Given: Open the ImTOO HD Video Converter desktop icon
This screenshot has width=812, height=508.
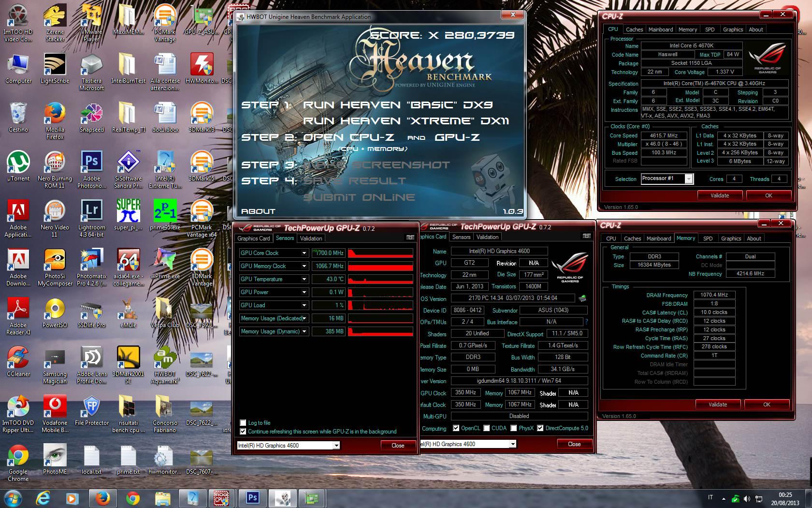Looking at the screenshot, I should coord(18,23).
